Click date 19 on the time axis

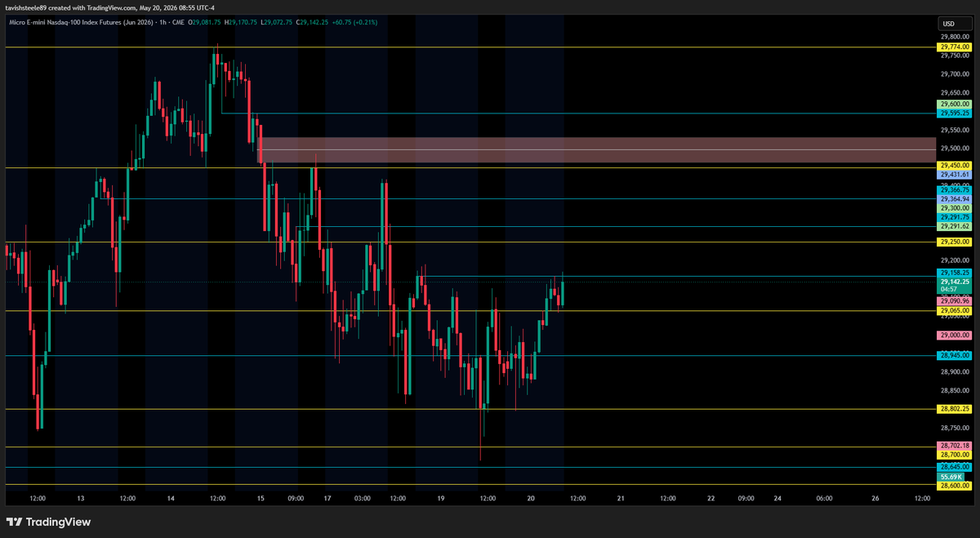440,498
